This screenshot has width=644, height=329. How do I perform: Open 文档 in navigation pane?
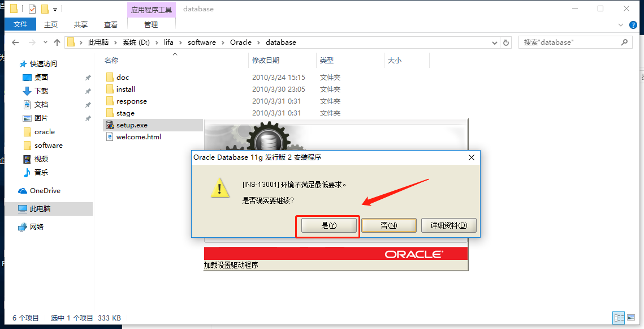coord(41,104)
